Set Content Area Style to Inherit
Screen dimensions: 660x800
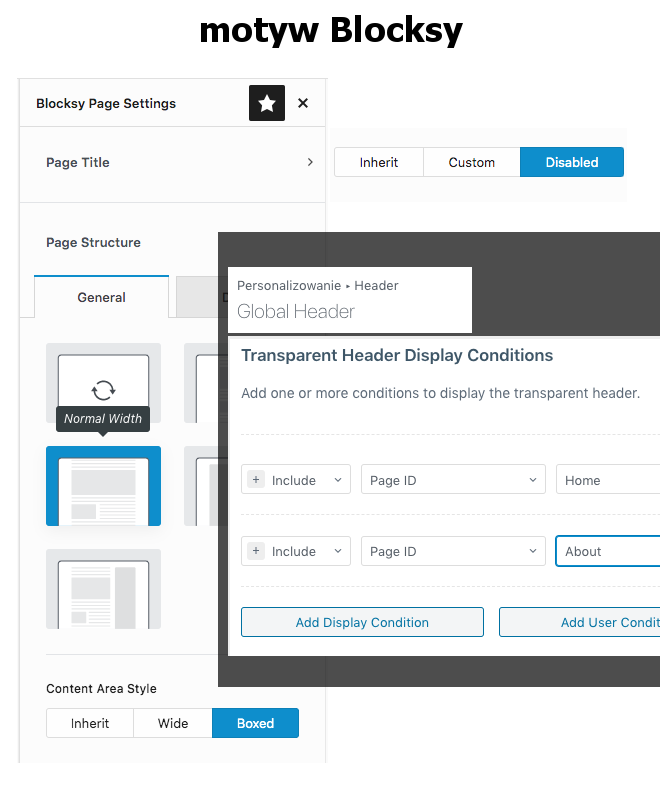point(90,723)
